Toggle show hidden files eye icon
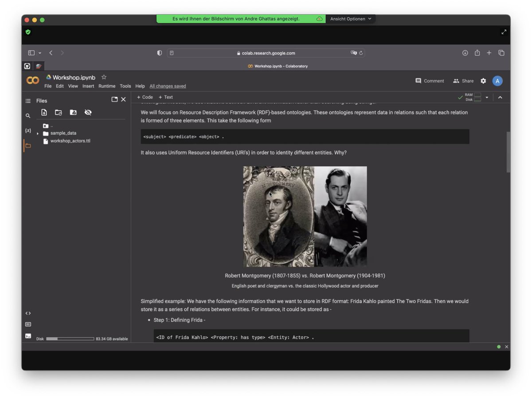Screen dimensions: 532x399 click(88, 112)
